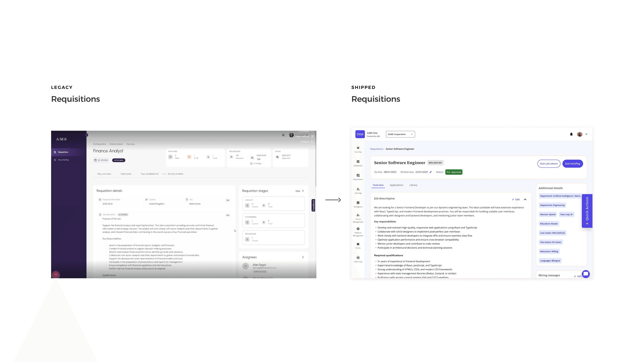This screenshot has height=362, width=644.
Task: Switch to the Applications tab
Action: coord(396,185)
